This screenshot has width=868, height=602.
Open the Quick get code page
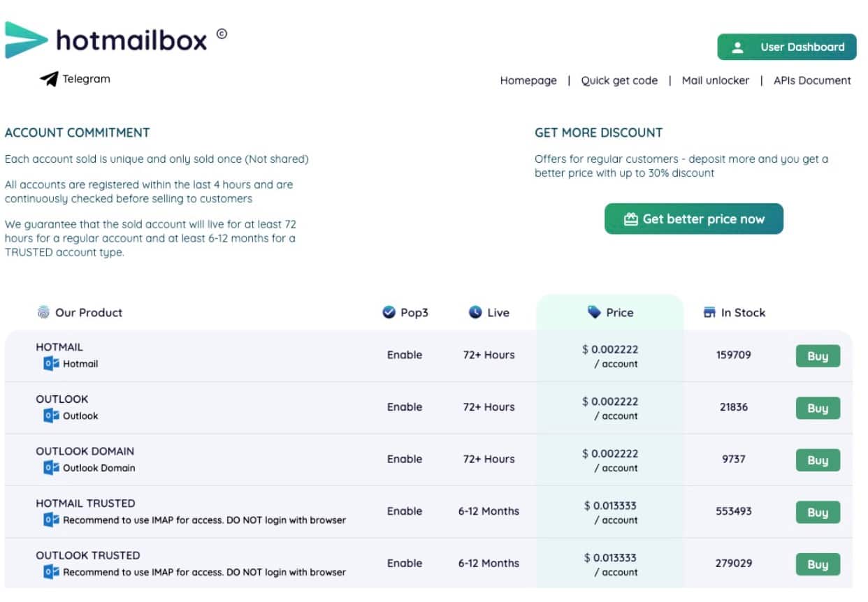click(619, 80)
